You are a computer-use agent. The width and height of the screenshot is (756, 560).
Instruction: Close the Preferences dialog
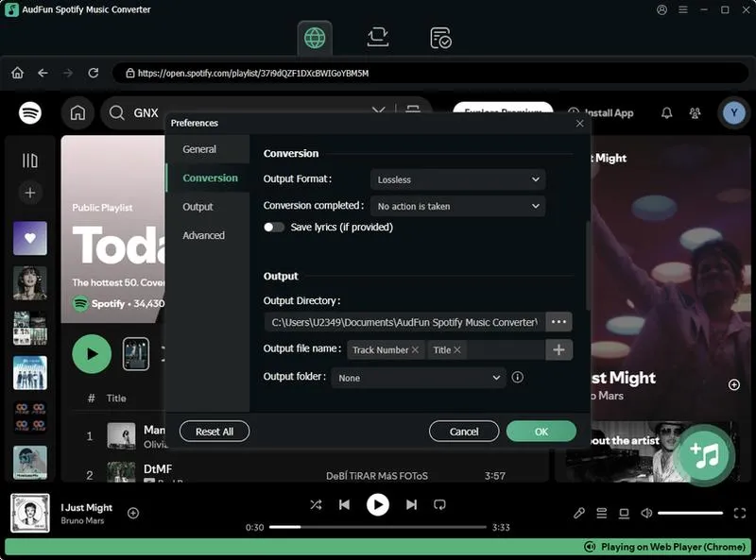(579, 124)
